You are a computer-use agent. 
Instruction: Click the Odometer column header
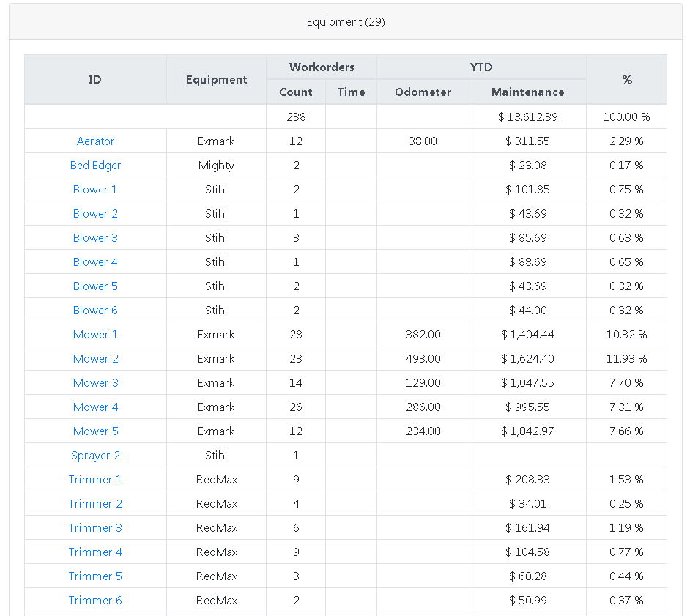[x=423, y=92]
